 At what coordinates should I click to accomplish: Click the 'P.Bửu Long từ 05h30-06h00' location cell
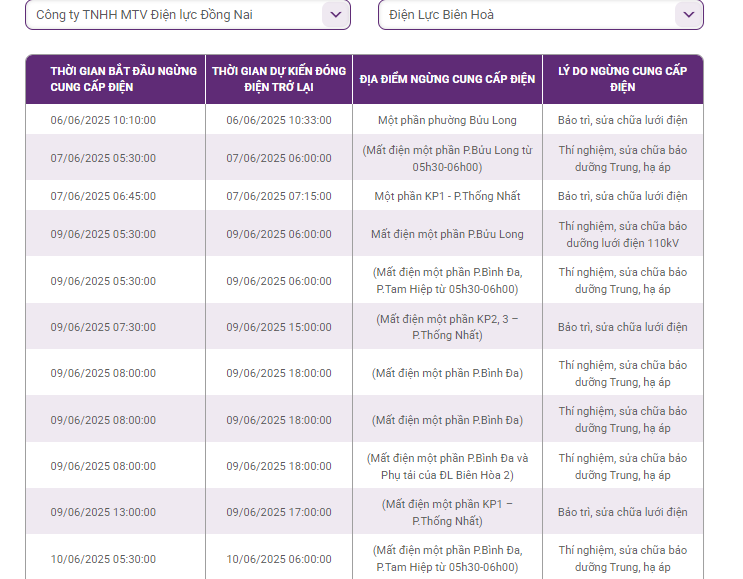coord(447,159)
